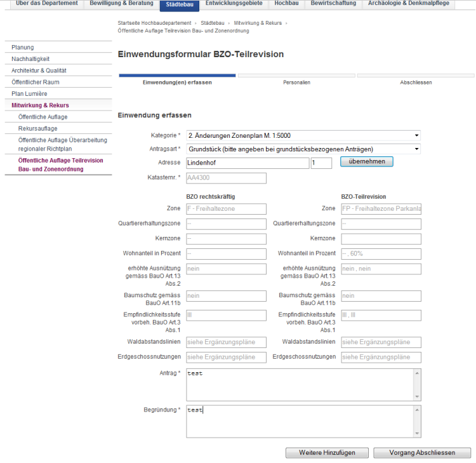
Task: Click Begründung scrollbar down arrow
Action: [417, 434]
